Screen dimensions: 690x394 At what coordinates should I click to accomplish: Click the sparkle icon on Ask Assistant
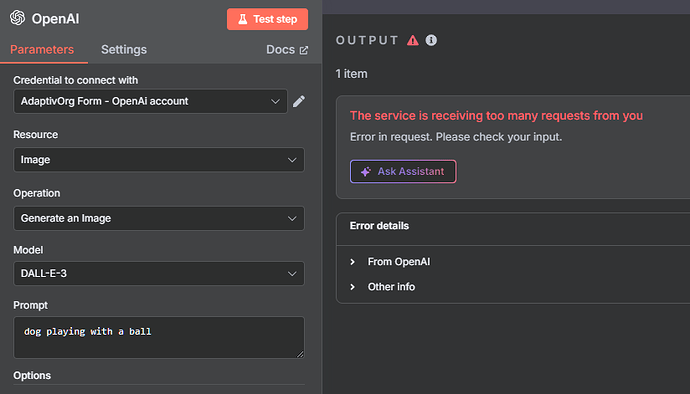pos(366,172)
